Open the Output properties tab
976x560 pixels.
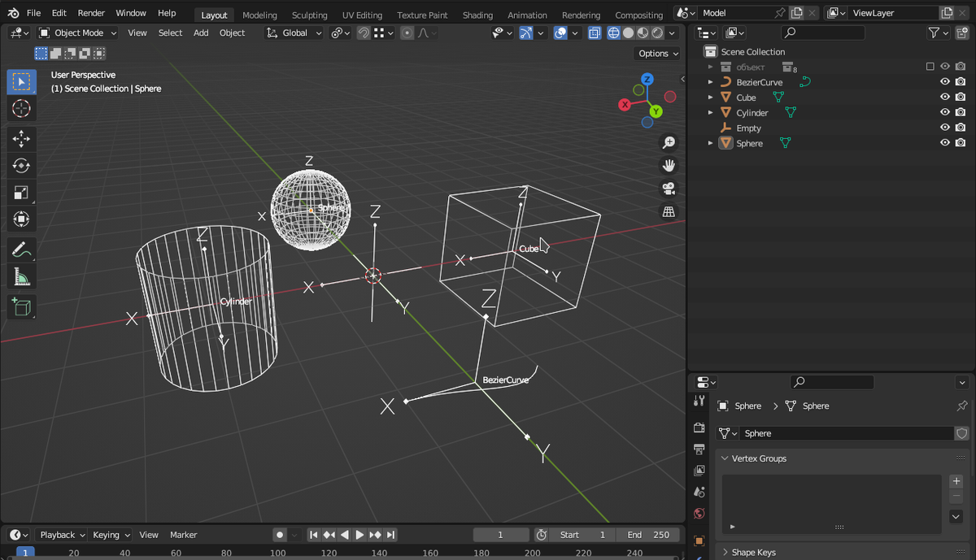[x=699, y=449]
